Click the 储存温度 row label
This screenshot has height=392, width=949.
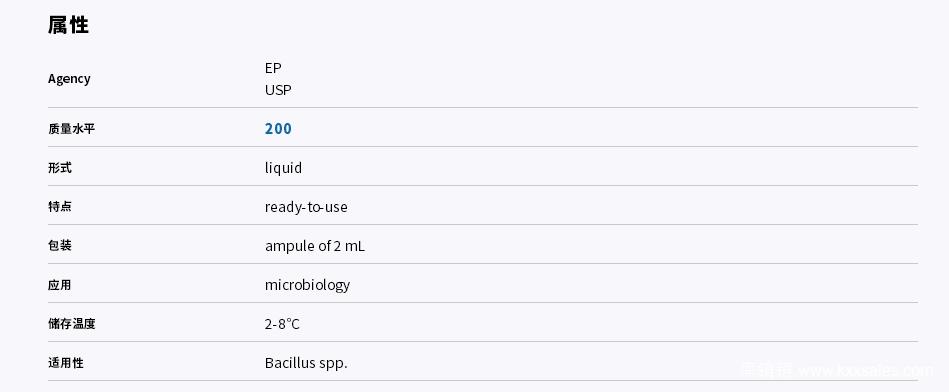click(x=71, y=324)
